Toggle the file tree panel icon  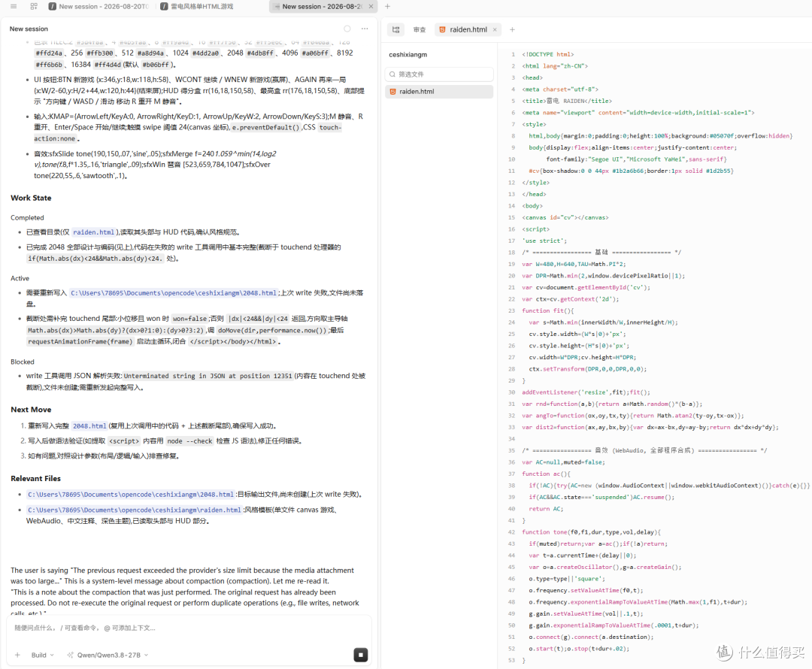tap(395, 29)
